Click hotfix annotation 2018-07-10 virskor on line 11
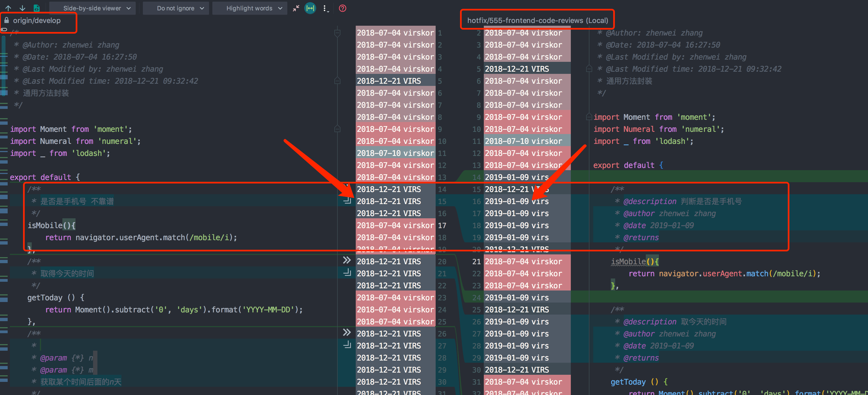The image size is (868, 395). (527, 141)
